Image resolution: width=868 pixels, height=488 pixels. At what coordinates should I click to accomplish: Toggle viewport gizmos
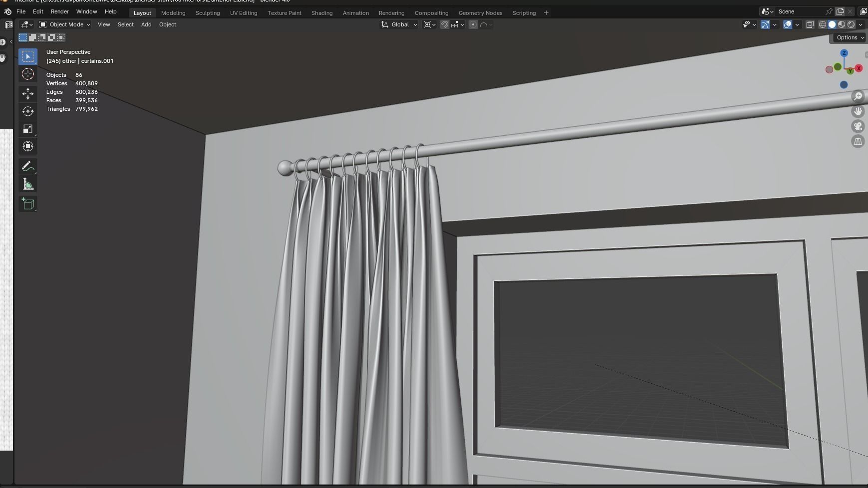point(765,24)
